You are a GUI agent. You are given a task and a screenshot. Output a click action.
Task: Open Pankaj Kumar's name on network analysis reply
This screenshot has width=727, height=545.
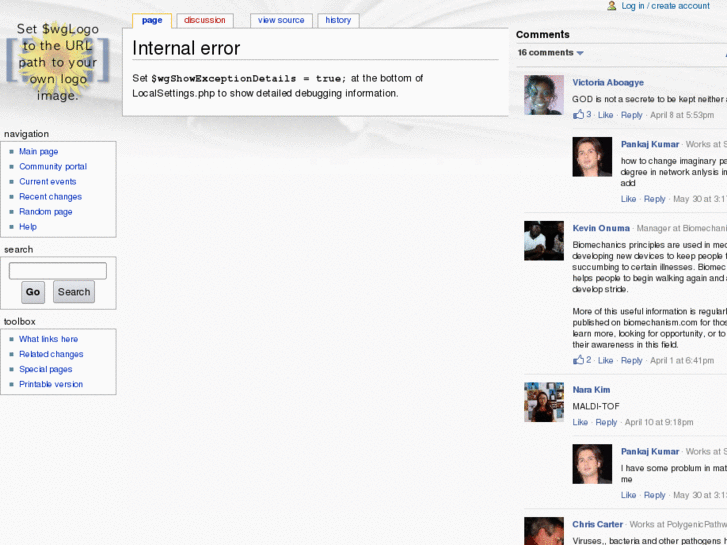pos(650,144)
